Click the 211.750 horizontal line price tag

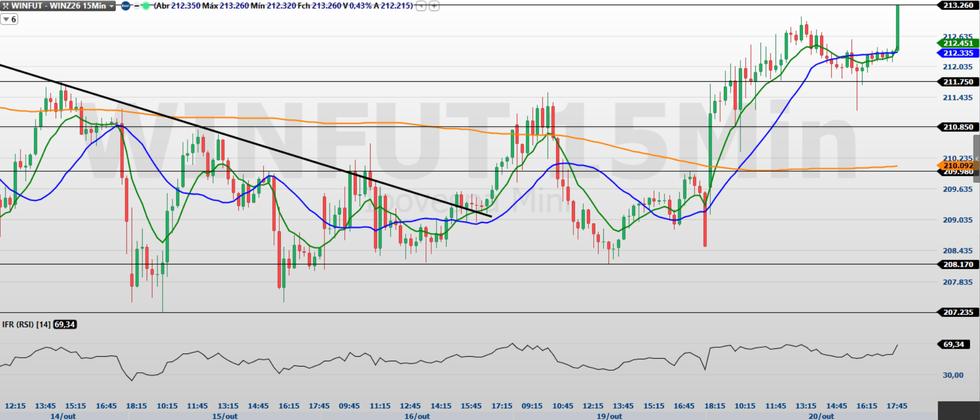click(x=957, y=82)
